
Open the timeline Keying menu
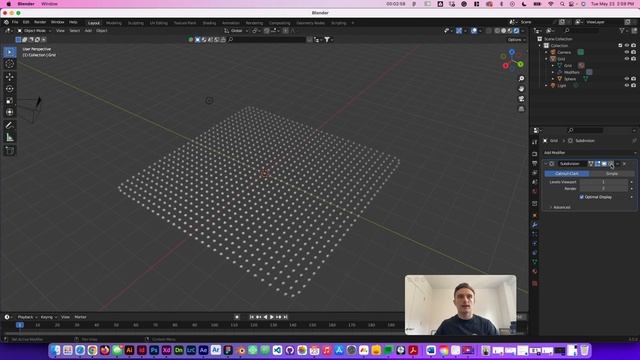point(47,317)
